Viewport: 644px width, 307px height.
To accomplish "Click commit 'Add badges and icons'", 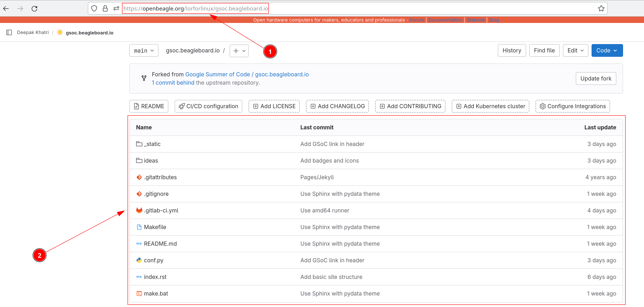I will click(x=330, y=160).
